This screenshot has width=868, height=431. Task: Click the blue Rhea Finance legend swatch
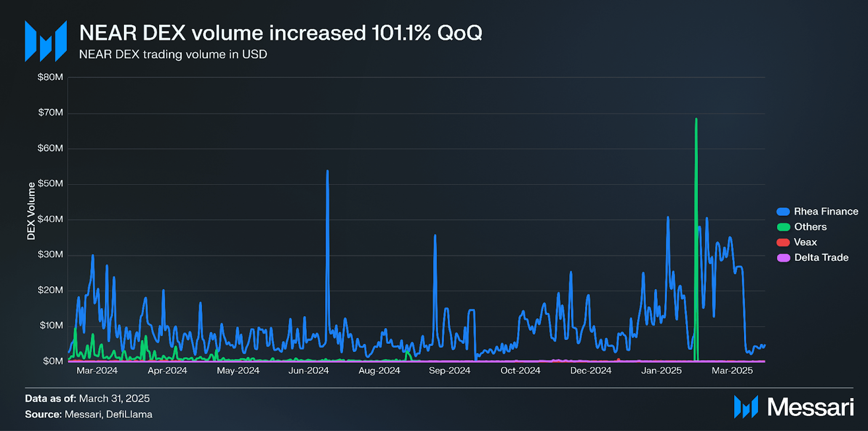783,212
